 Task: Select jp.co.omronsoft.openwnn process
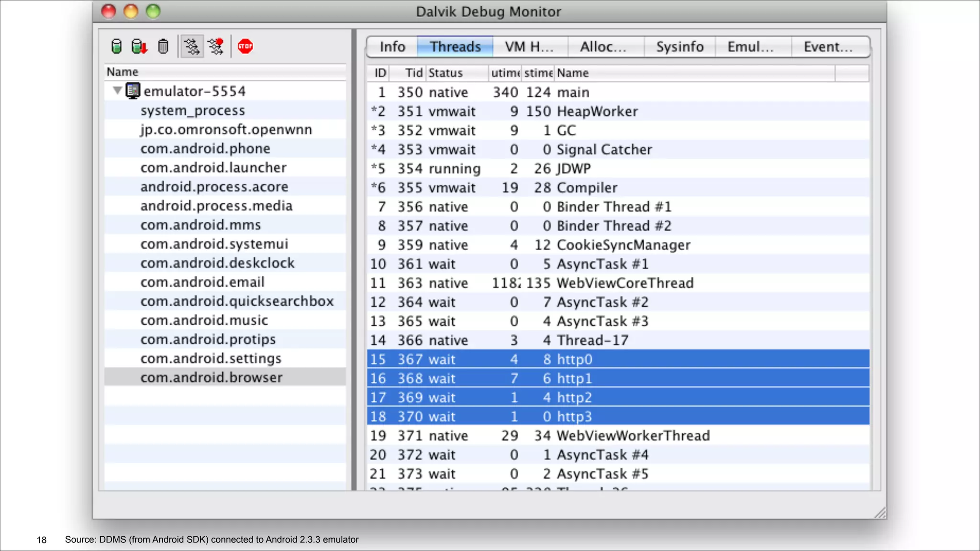click(x=225, y=130)
